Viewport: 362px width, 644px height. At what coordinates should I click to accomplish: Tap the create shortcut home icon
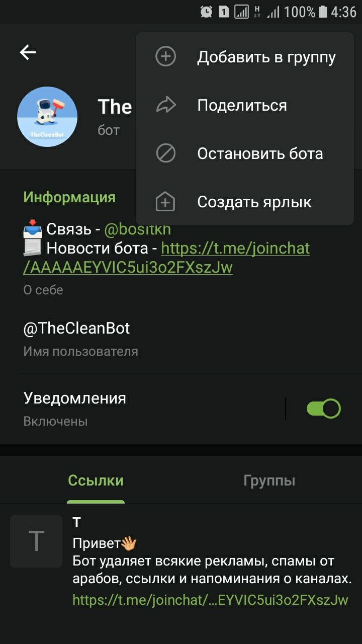165,202
